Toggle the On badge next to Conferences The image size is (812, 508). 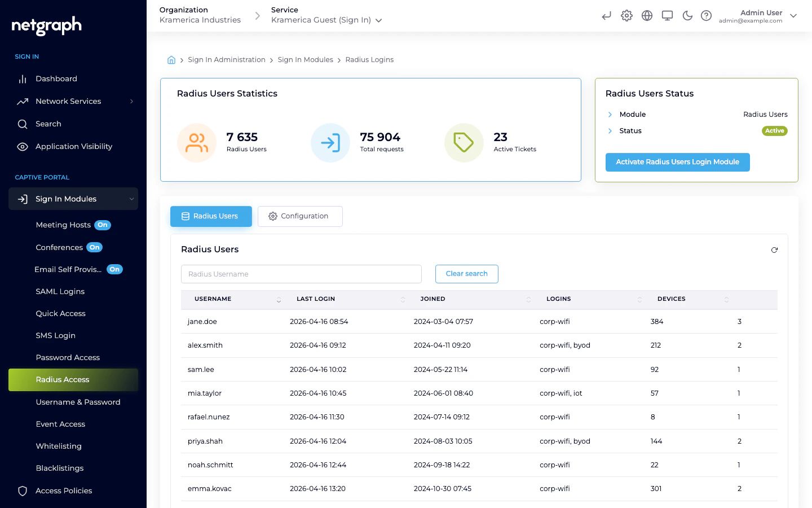click(x=94, y=247)
